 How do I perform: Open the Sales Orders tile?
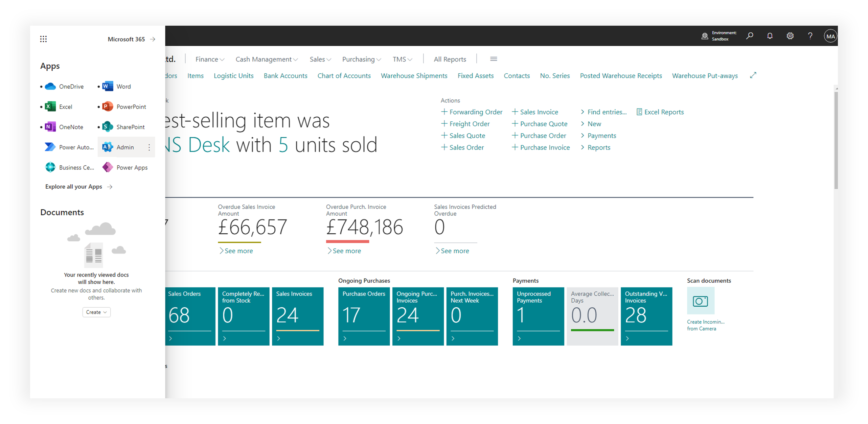(190, 316)
